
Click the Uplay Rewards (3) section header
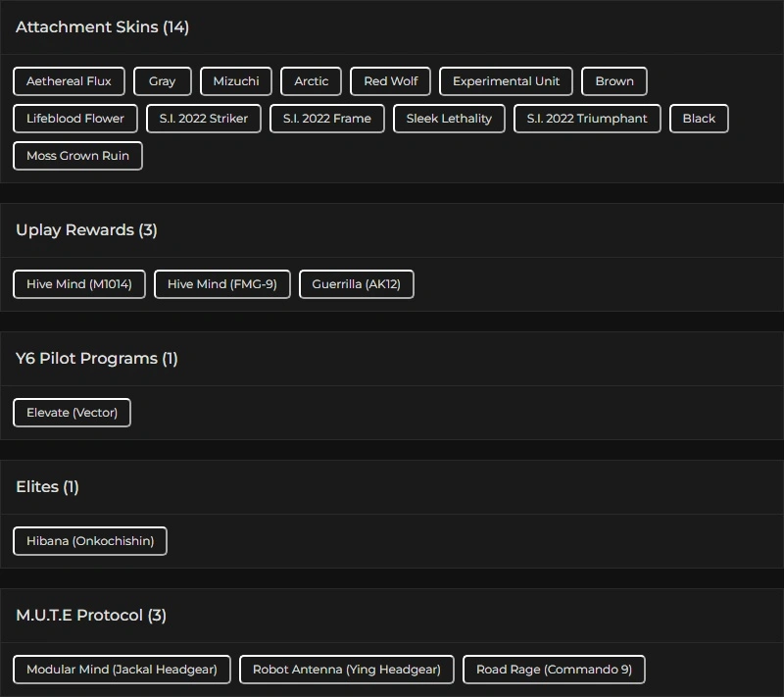tap(86, 230)
